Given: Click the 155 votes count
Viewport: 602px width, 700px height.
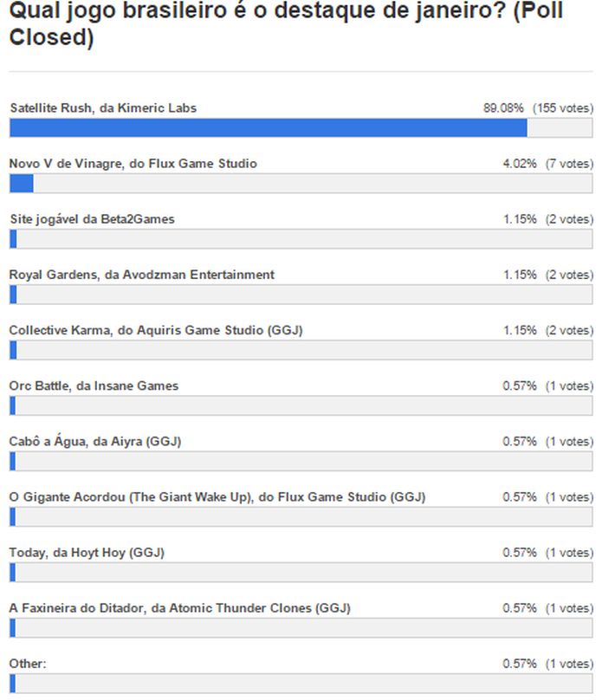Looking at the screenshot, I should click(562, 108).
